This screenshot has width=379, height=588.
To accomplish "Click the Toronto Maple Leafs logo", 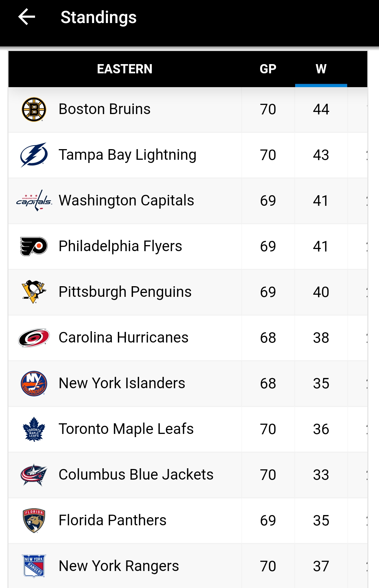I will (x=34, y=429).
